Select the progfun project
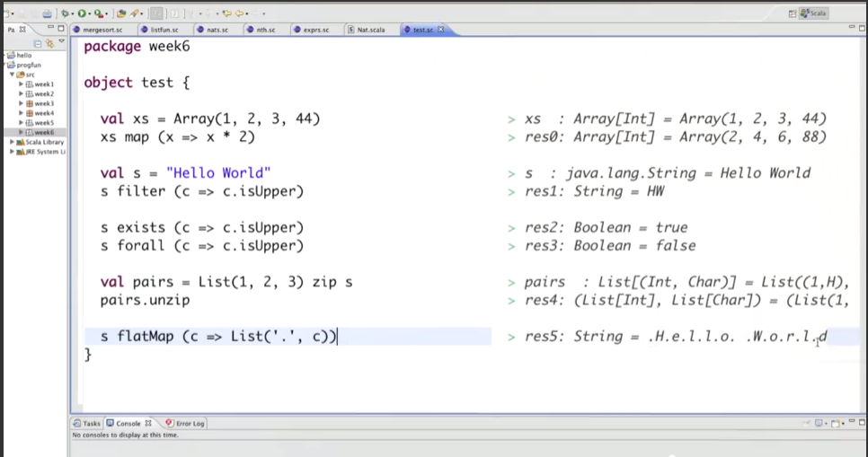Screen dimensions: 868x457 [24, 65]
